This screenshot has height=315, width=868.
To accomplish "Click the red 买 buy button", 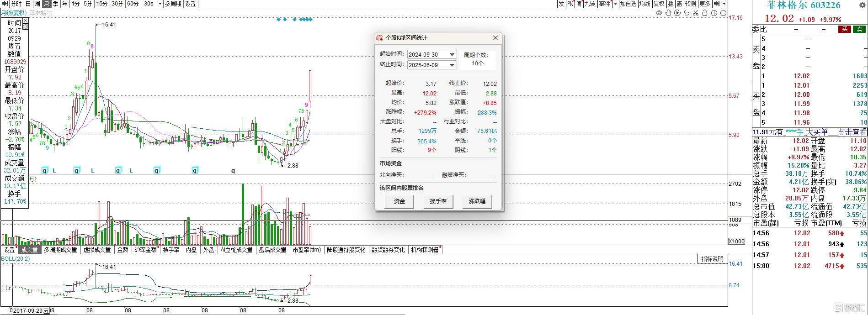I will (844, 29).
